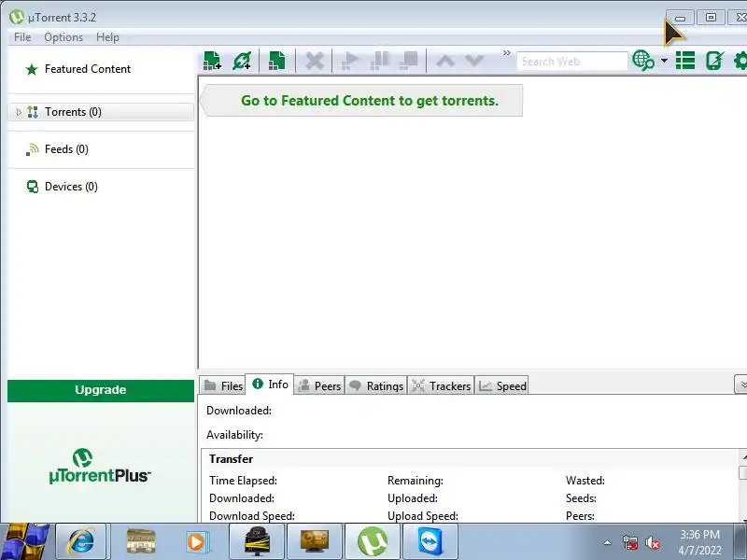Open search engine dropdown arrow
This screenshot has height=560, width=747.
click(x=664, y=61)
